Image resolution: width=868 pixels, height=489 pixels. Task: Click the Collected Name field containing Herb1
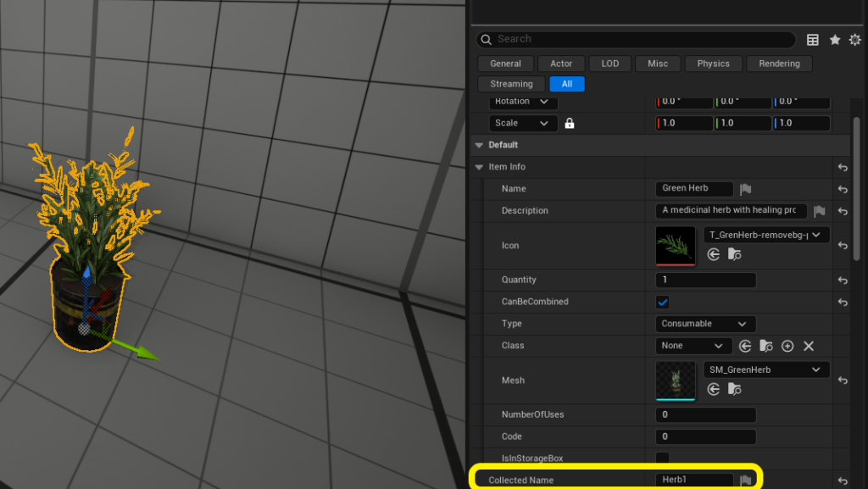(x=694, y=481)
